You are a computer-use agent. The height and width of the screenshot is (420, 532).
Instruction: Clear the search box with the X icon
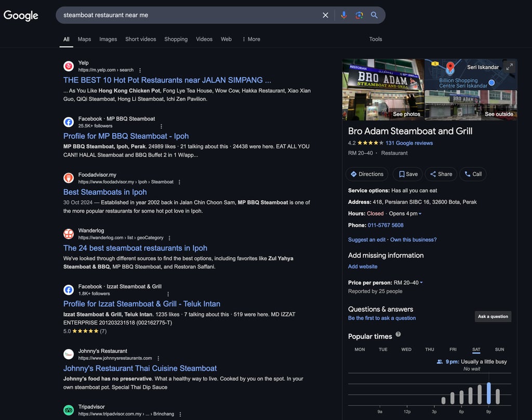pyautogui.click(x=325, y=15)
